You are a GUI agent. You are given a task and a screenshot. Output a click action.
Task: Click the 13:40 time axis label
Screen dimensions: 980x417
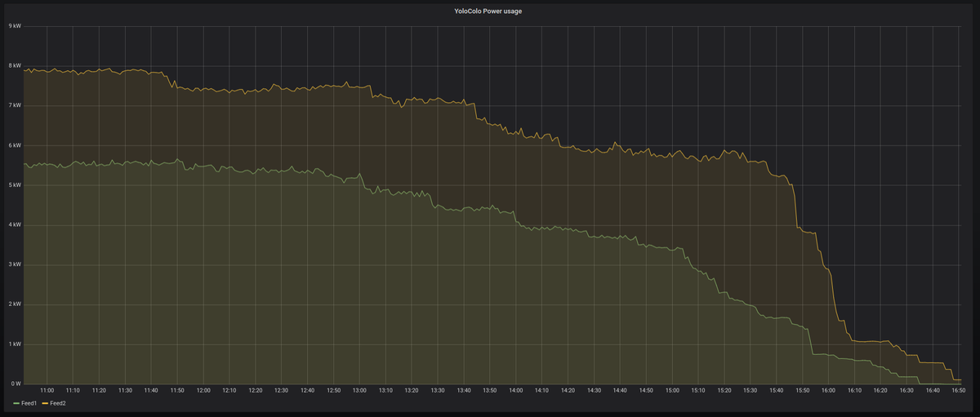tap(464, 391)
